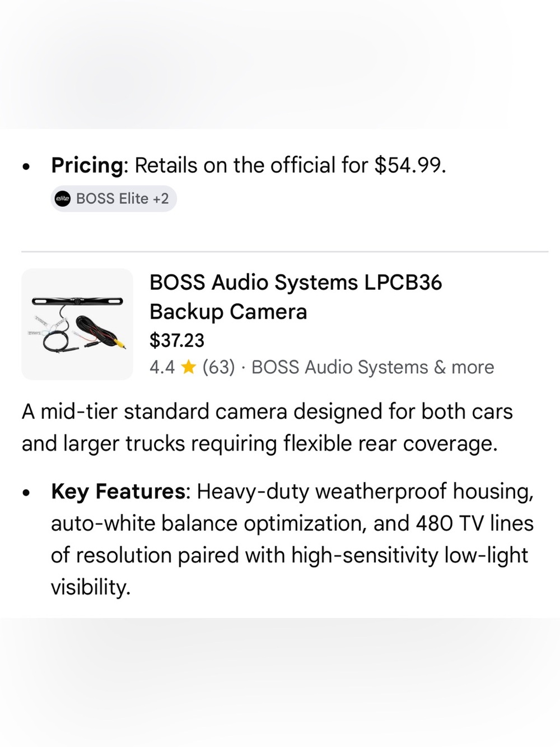Select the +2 additional sources indicator

click(161, 199)
